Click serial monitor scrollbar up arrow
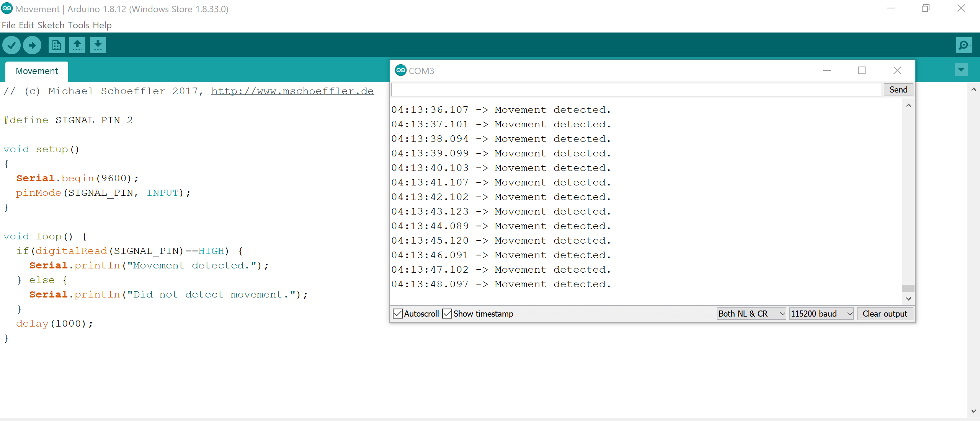 pos(908,106)
